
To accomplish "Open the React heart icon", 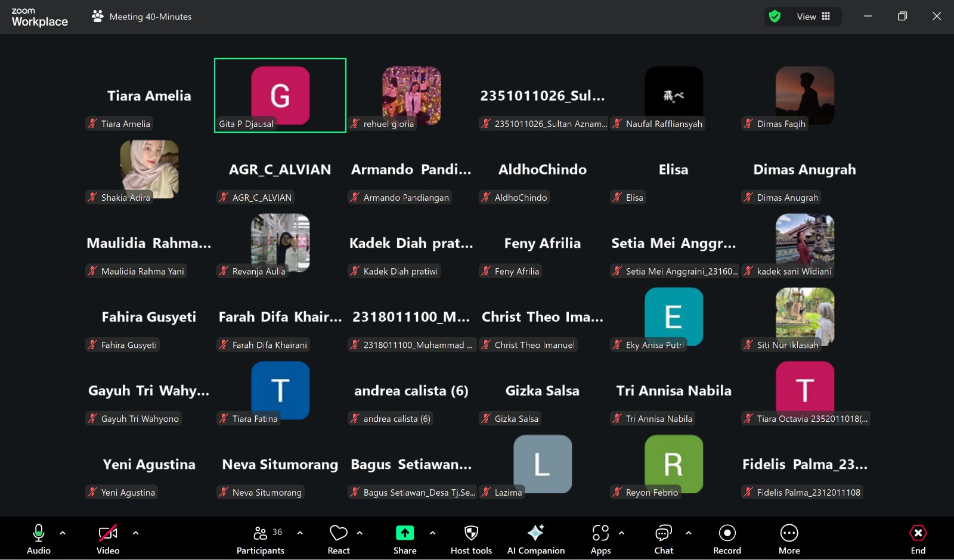I will tap(338, 533).
